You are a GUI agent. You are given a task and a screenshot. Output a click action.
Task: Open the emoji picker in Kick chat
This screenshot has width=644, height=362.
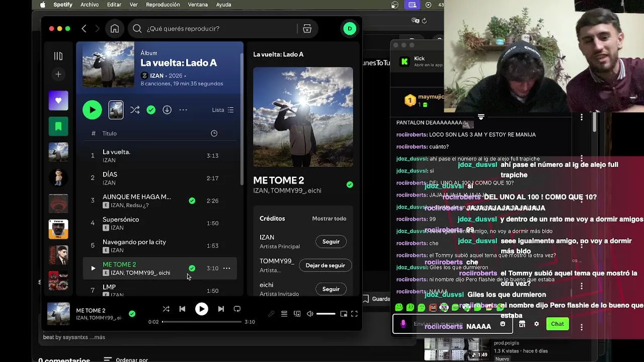[x=503, y=324]
